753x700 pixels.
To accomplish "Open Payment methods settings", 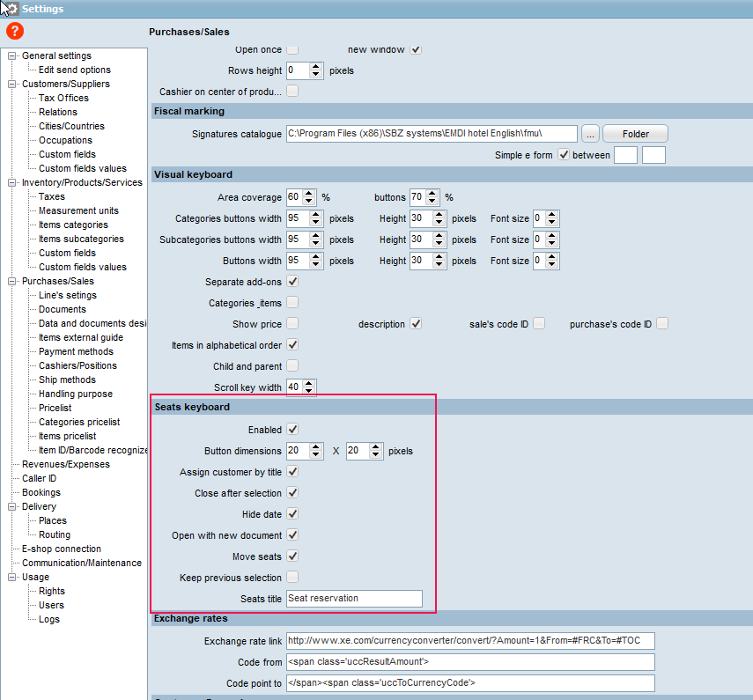I will (x=76, y=351).
